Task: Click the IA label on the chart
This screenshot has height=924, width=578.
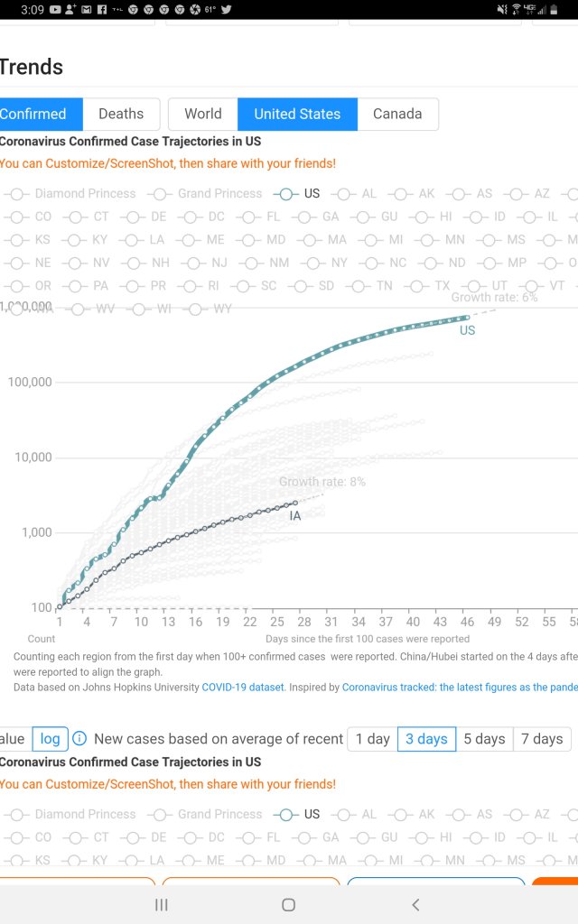Action: point(295,516)
